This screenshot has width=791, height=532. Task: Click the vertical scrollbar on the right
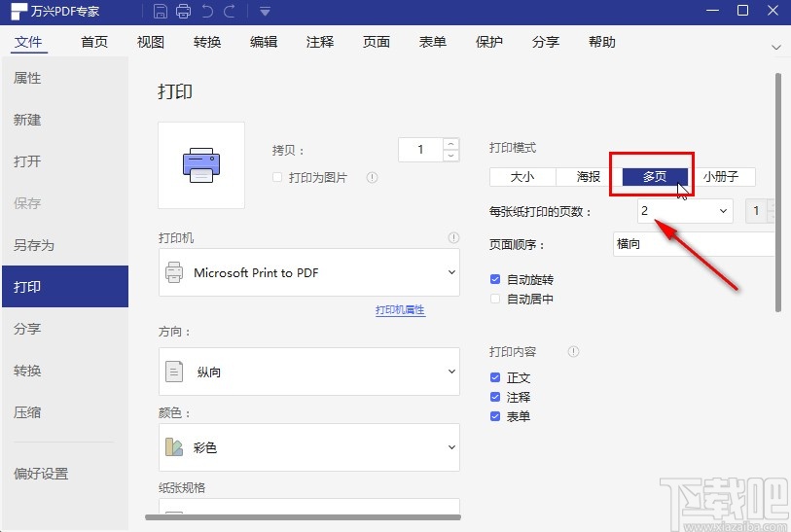point(778,193)
